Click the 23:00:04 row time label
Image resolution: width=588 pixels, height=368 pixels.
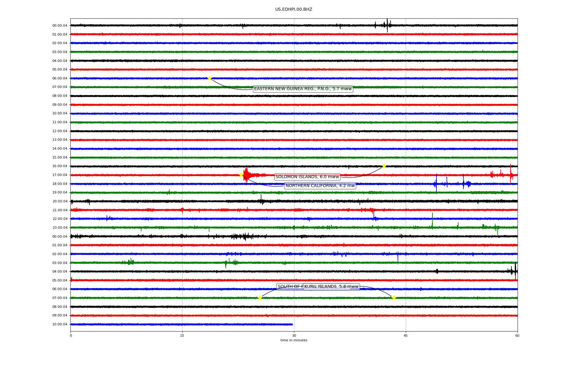[x=60, y=228]
